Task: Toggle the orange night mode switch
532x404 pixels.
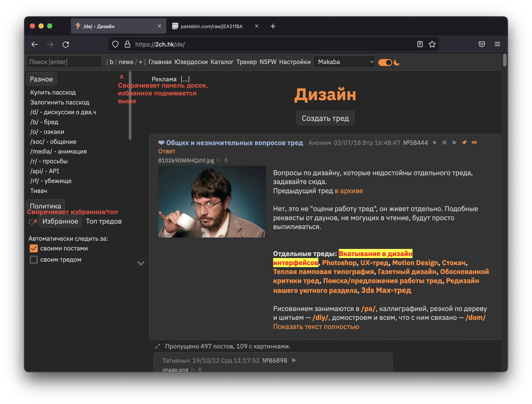Action: point(385,62)
